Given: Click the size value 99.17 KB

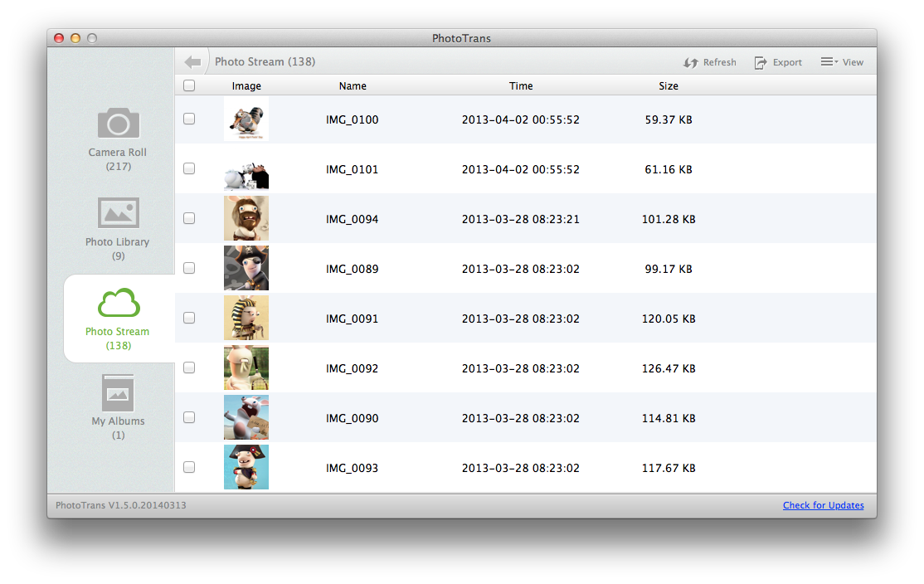Looking at the screenshot, I should coord(669,270).
